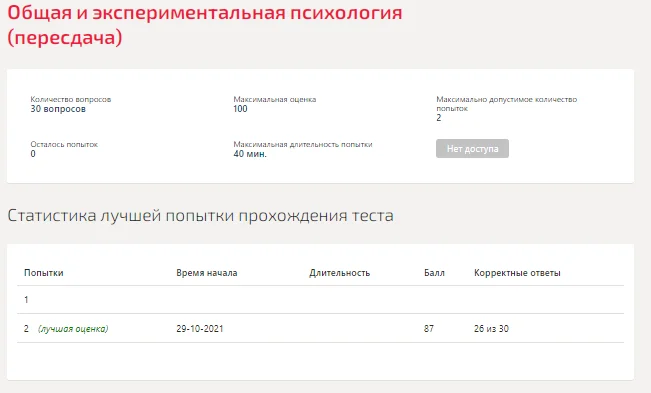Image resolution: width=651 pixels, height=393 pixels.
Task: Open attempt row number 2
Action: point(321,328)
